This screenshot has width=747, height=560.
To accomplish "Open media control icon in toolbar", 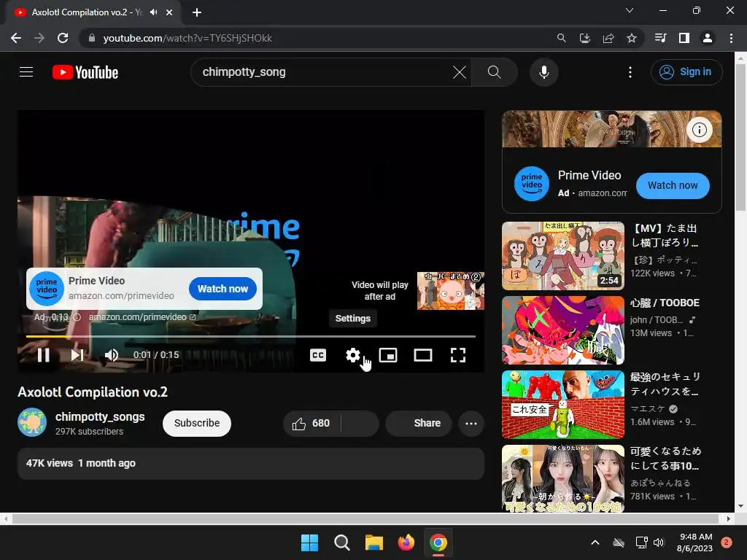I will point(660,38).
